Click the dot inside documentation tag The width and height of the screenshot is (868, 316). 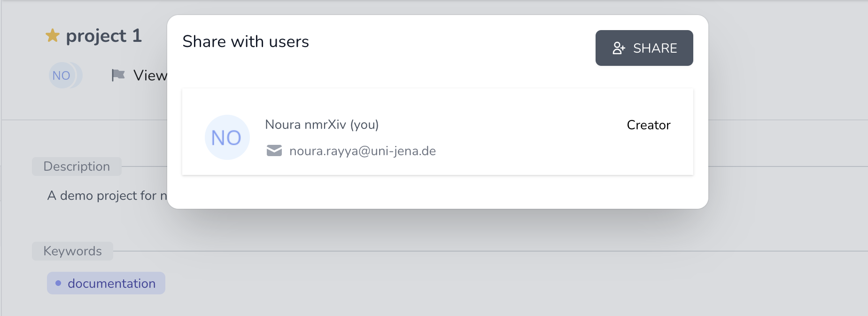(58, 283)
